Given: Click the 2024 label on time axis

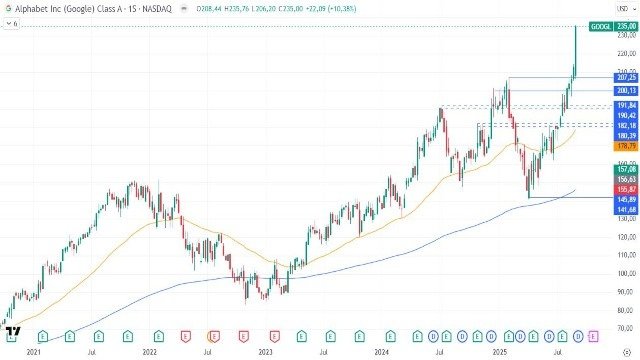Looking at the screenshot, I should (382, 352).
